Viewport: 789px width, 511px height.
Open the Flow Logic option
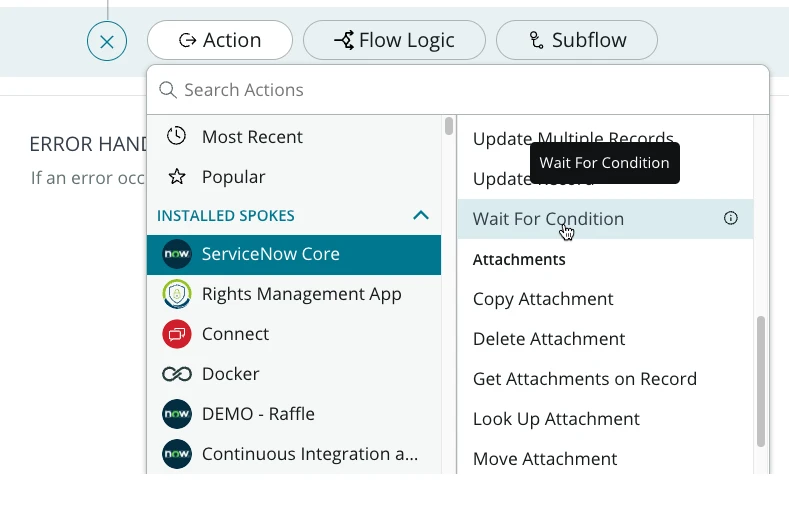[394, 40]
